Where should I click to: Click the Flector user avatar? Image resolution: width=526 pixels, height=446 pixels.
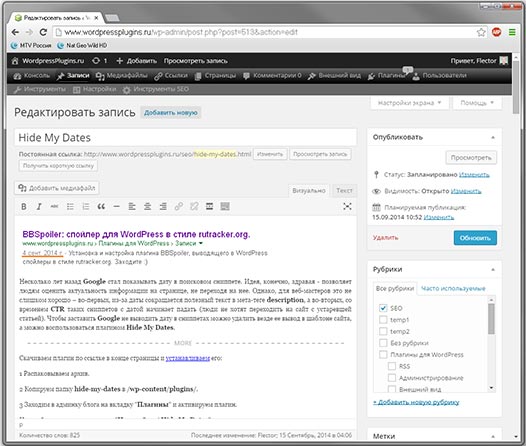(x=504, y=61)
